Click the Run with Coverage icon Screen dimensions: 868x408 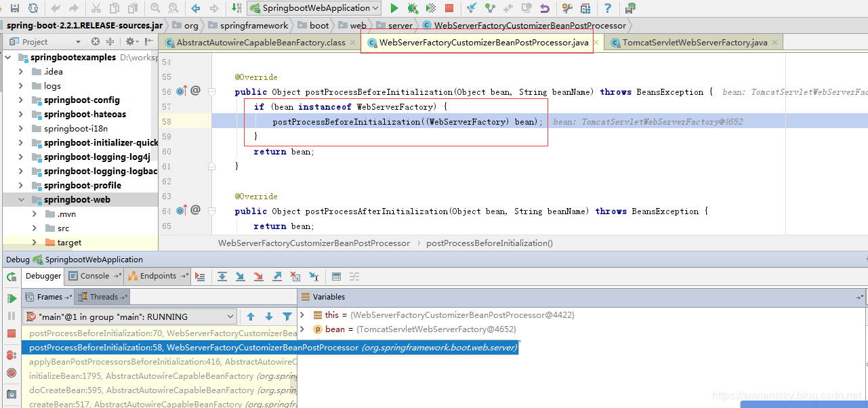[431, 8]
